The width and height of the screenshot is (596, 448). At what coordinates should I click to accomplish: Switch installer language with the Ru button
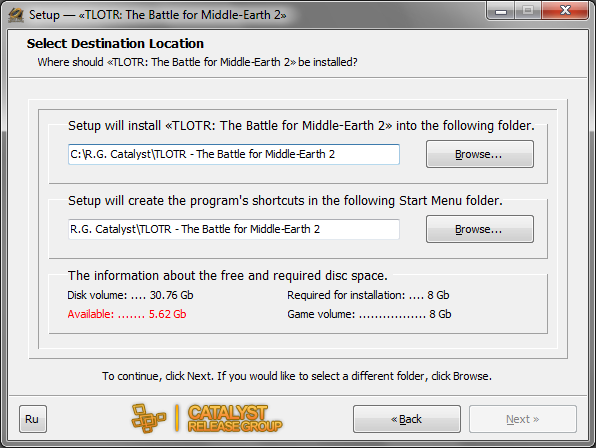point(33,419)
